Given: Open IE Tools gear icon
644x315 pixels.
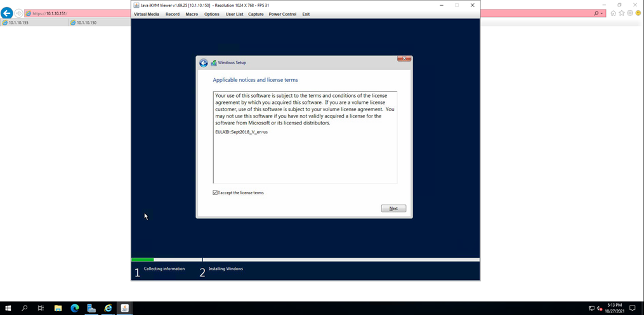Looking at the screenshot, I should 630,13.
